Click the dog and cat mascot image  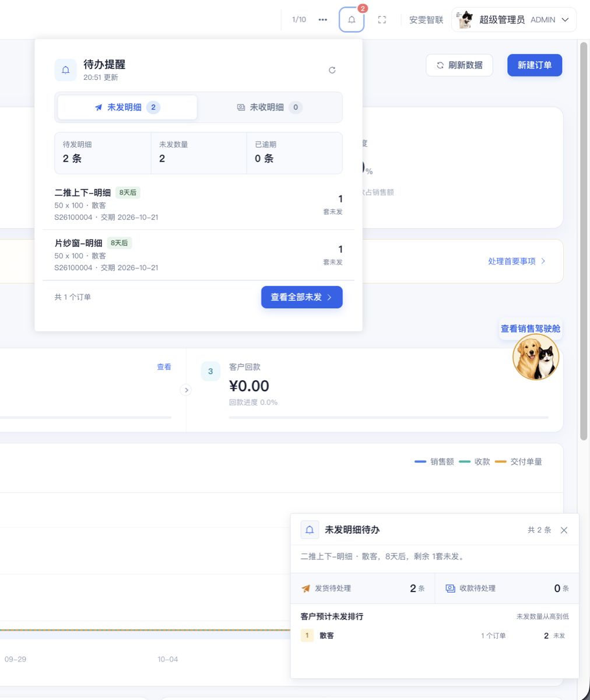click(536, 357)
